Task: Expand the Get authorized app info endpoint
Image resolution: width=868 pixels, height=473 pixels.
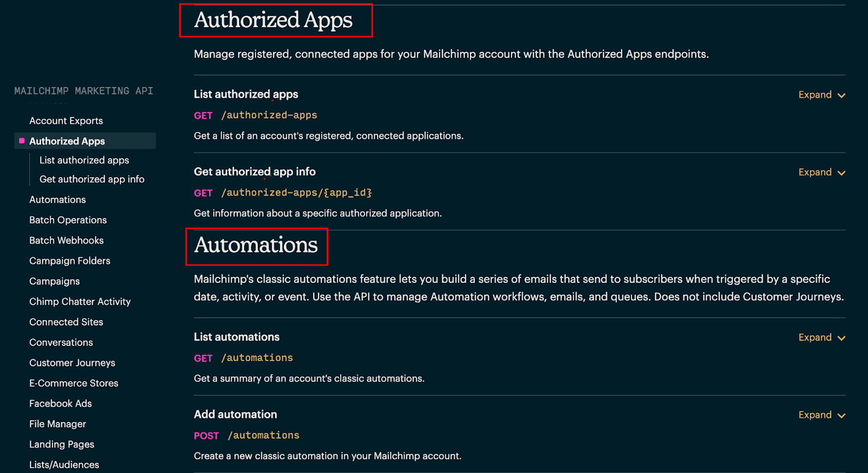Action: tap(821, 173)
